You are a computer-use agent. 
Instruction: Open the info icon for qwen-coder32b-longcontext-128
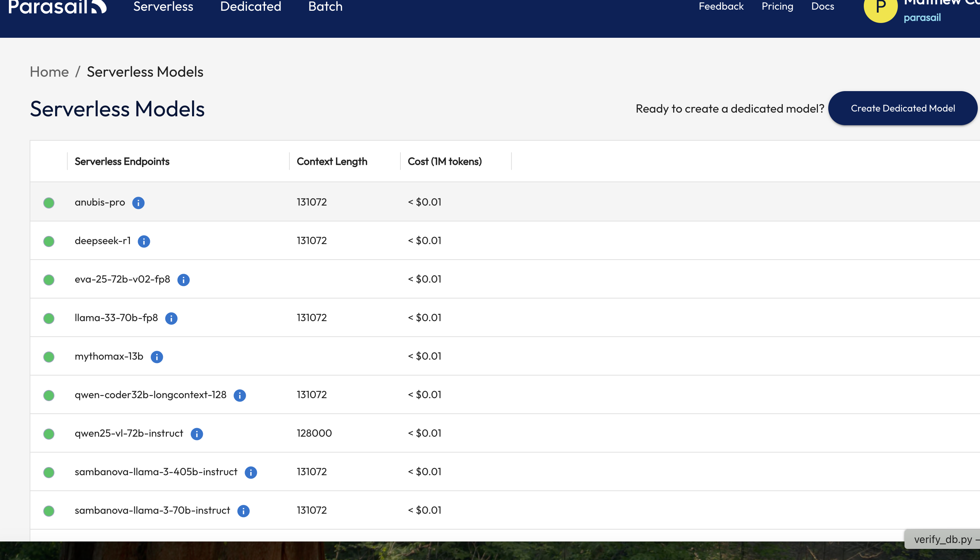click(x=239, y=395)
